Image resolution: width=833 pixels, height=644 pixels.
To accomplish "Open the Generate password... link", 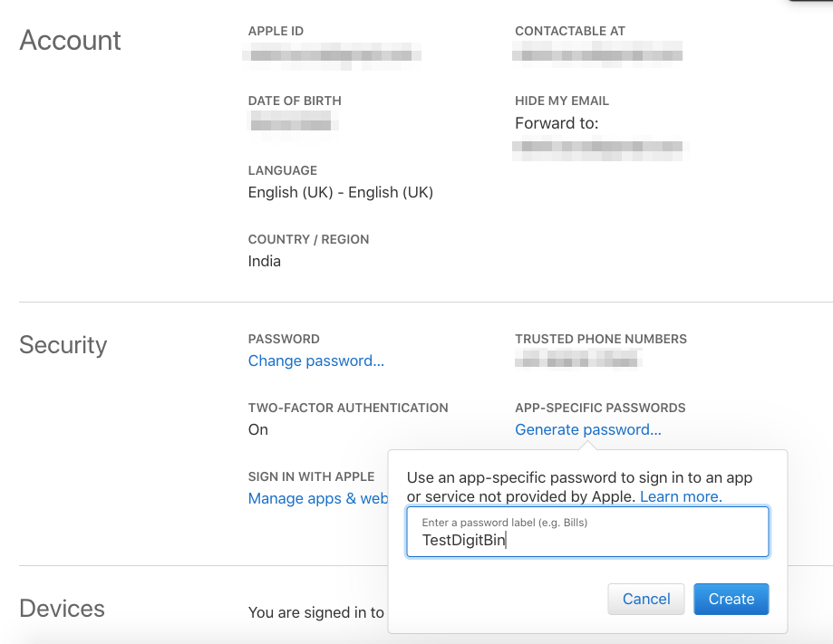I will pos(588,429).
